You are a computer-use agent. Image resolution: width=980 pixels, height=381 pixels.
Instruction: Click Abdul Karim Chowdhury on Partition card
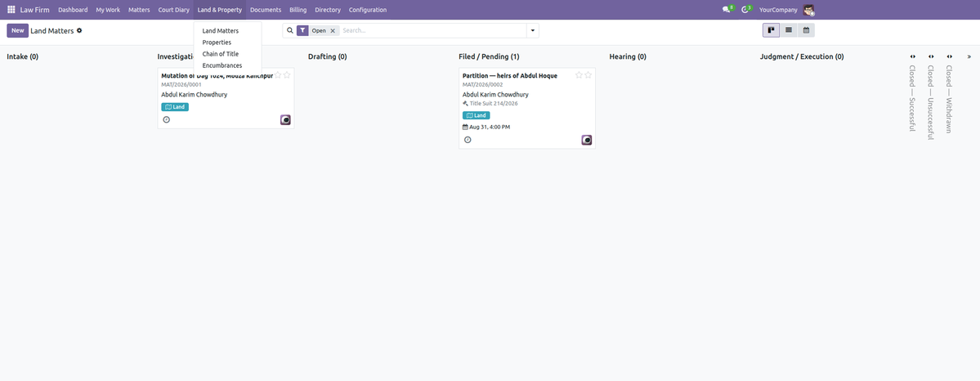coord(495,95)
